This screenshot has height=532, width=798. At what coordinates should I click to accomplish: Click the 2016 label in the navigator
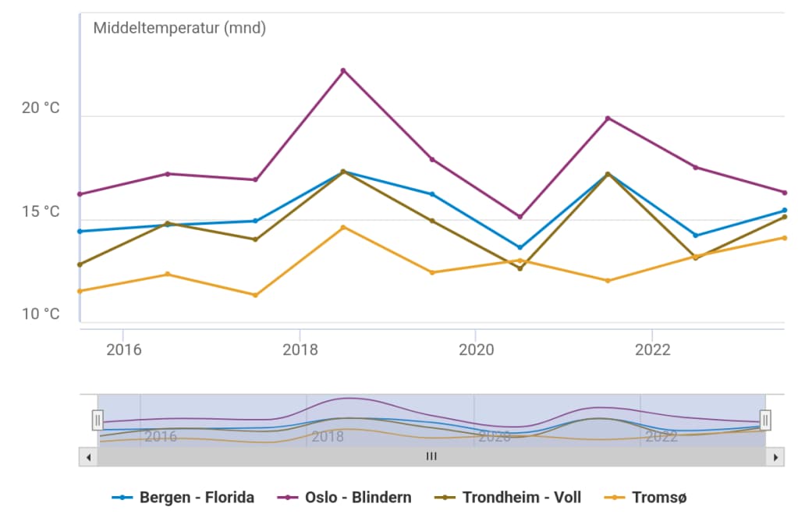(x=161, y=437)
